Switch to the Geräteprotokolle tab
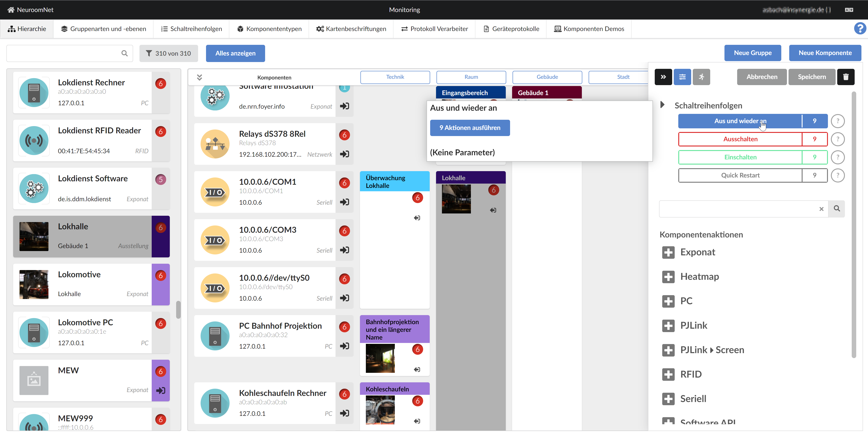Image resolution: width=868 pixels, height=443 pixels. [x=511, y=29]
